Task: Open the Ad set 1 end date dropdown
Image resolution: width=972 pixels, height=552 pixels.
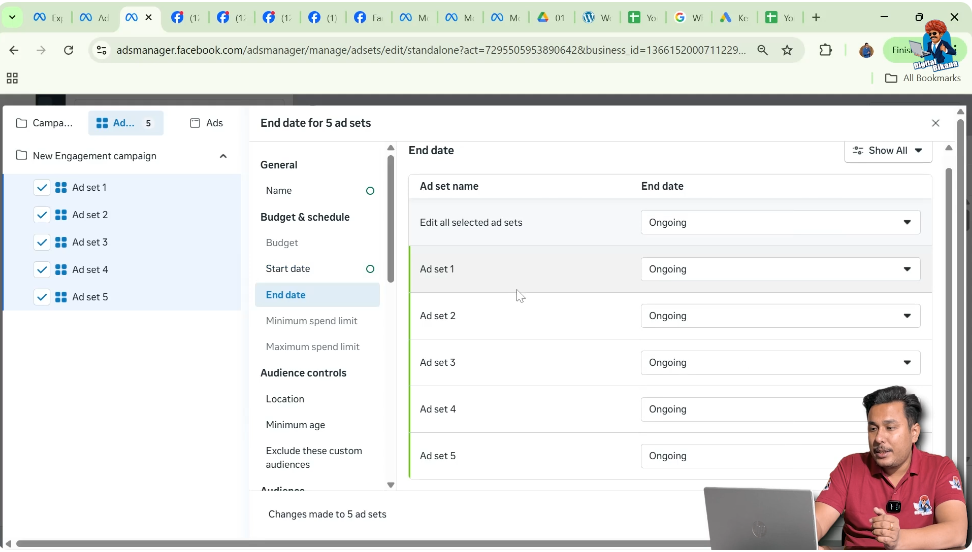Action: 780,269
